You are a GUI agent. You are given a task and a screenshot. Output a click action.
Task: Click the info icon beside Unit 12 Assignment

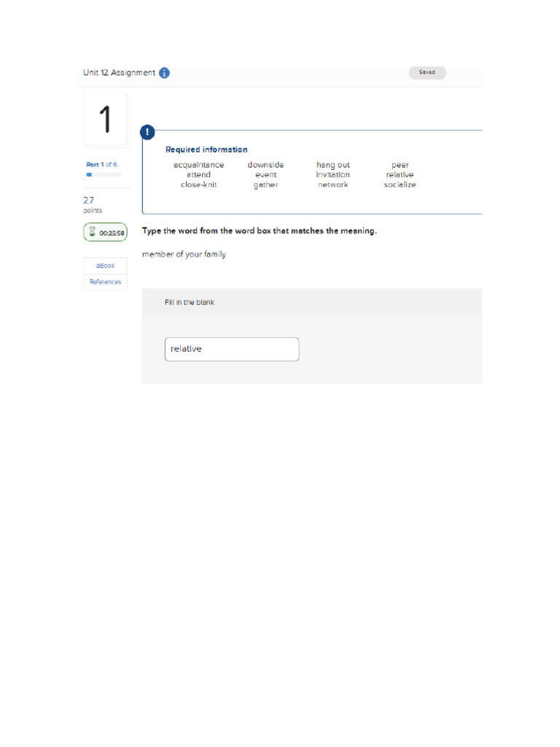pyautogui.click(x=164, y=73)
